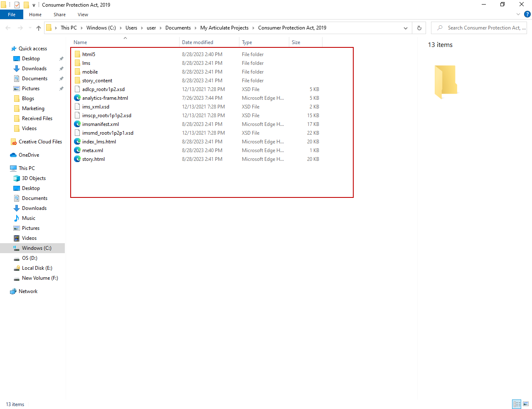The width and height of the screenshot is (532, 409).
Task: Click the Edge icon of imsmanifest.xml
Action: [77, 124]
